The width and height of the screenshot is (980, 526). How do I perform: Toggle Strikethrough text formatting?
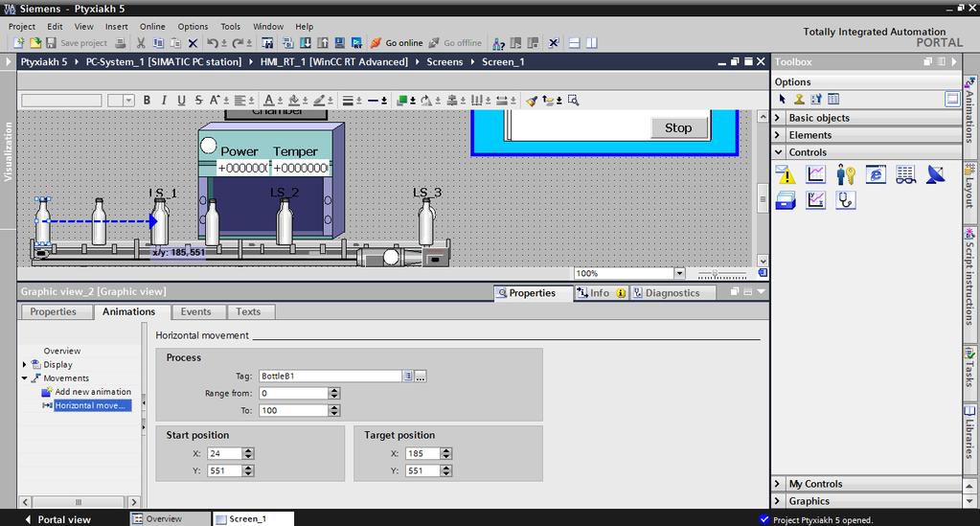198,100
